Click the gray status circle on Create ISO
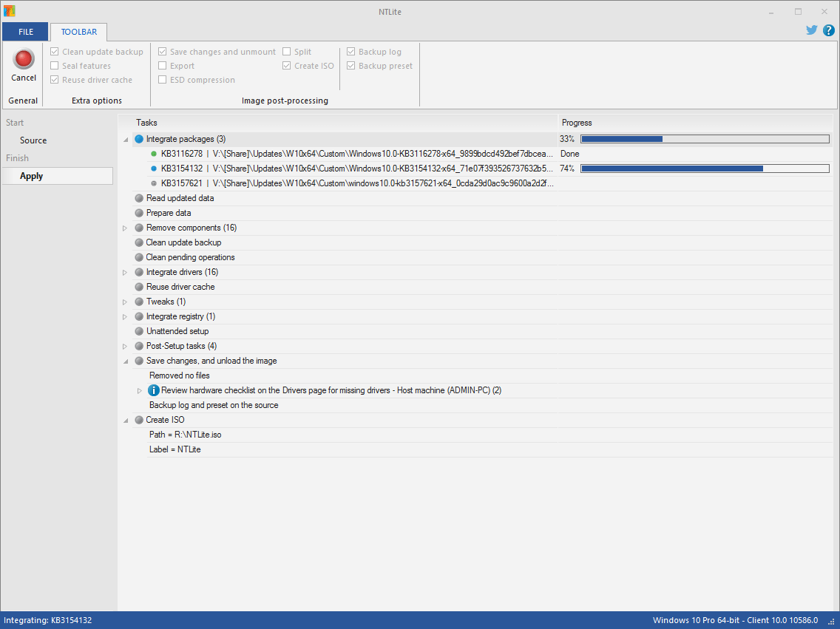 [138, 420]
